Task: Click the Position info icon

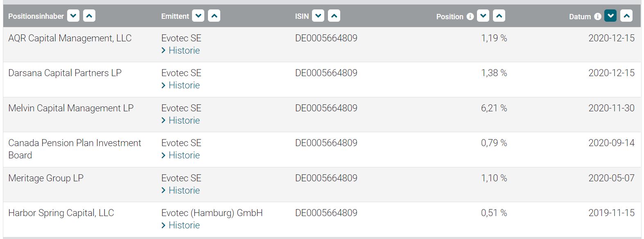Action: 470,16
